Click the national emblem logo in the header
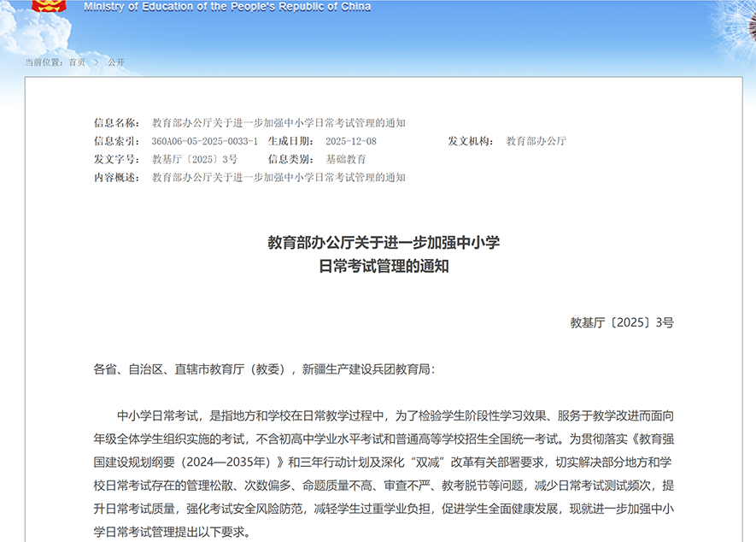This screenshot has width=756, height=542. pyautogui.click(x=49, y=7)
